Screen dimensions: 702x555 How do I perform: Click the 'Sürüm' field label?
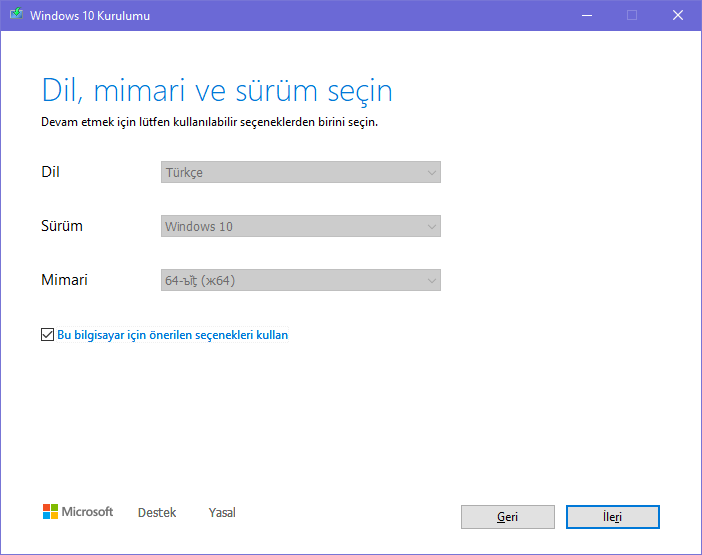62,226
